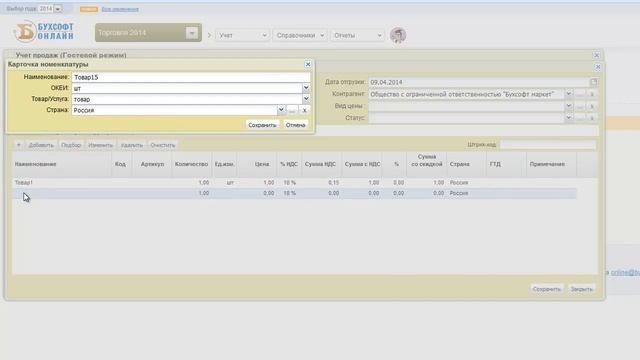This screenshot has height=360, width=640.
Task: Click Сохранить at bottom of sales form
Action: click(x=547, y=289)
